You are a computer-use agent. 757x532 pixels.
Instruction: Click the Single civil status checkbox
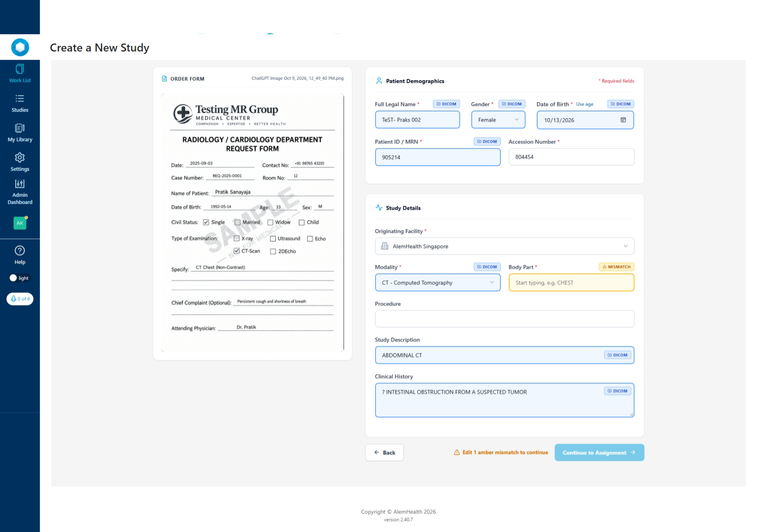[206, 222]
